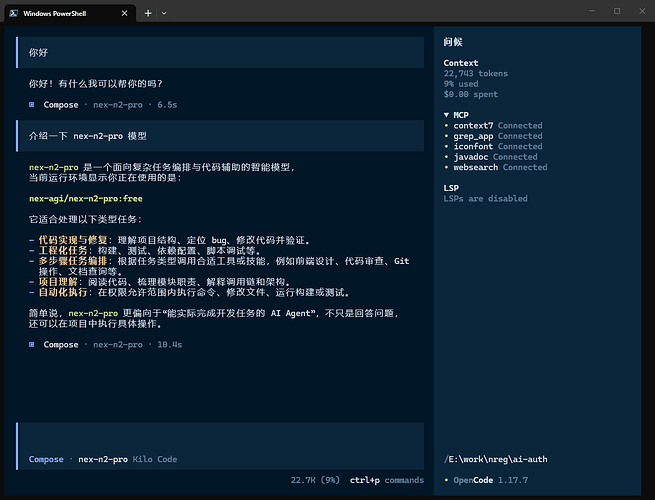Click nex-n2-pro model name in prompt
This screenshot has height=500, width=655.
click(x=103, y=459)
